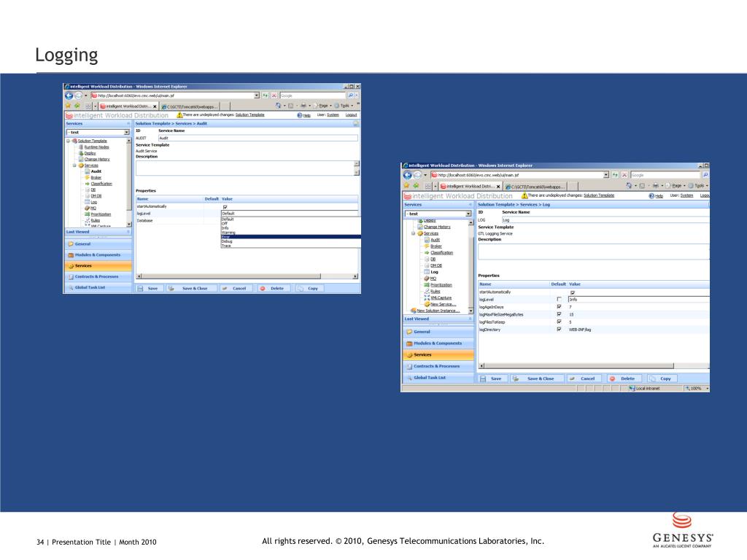Collapse the Services tree node in the Log window

pyautogui.click(x=413, y=233)
